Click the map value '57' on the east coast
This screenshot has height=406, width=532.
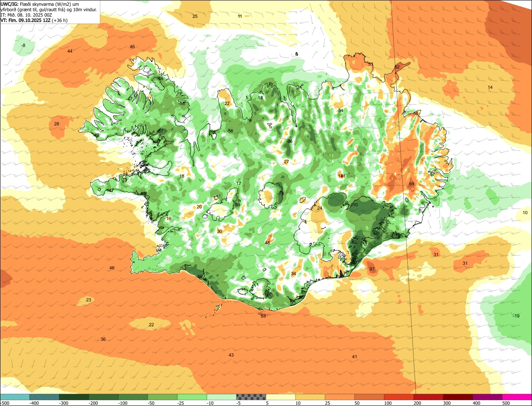[x=432, y=174]
